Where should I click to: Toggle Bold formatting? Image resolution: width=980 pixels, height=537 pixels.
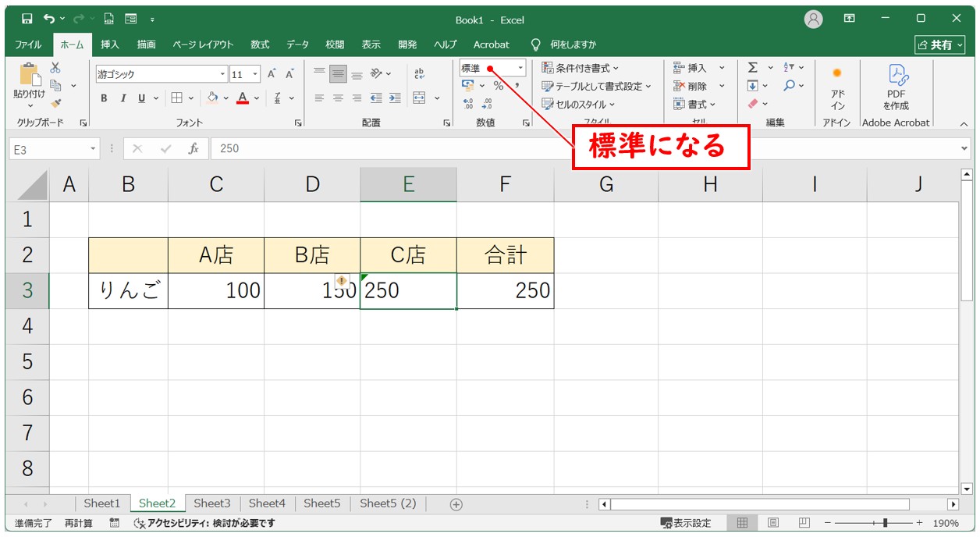pos(104,98)
